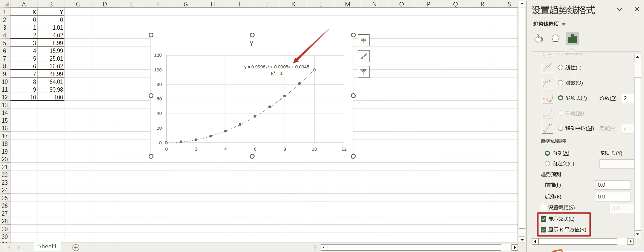Close the format trendline pane
Screen dimensions: 644x252
pyautogui.click(x=637, y=9)
